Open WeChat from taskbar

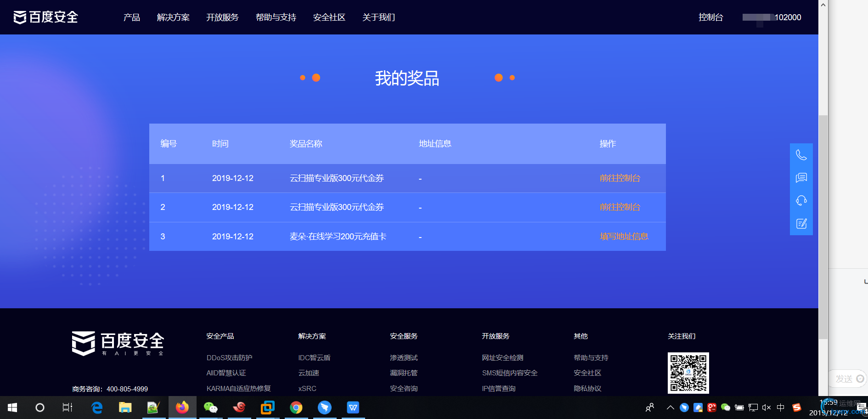[210, 408]
